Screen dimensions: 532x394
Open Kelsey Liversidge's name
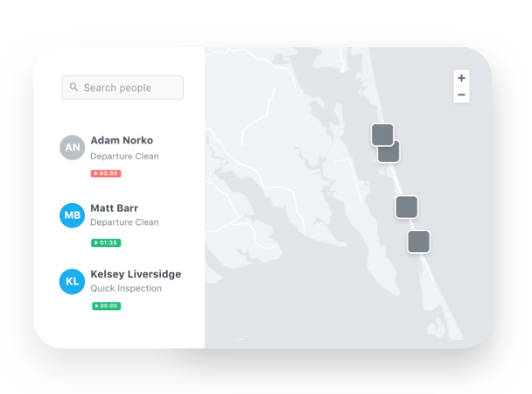tap(136, 274)
